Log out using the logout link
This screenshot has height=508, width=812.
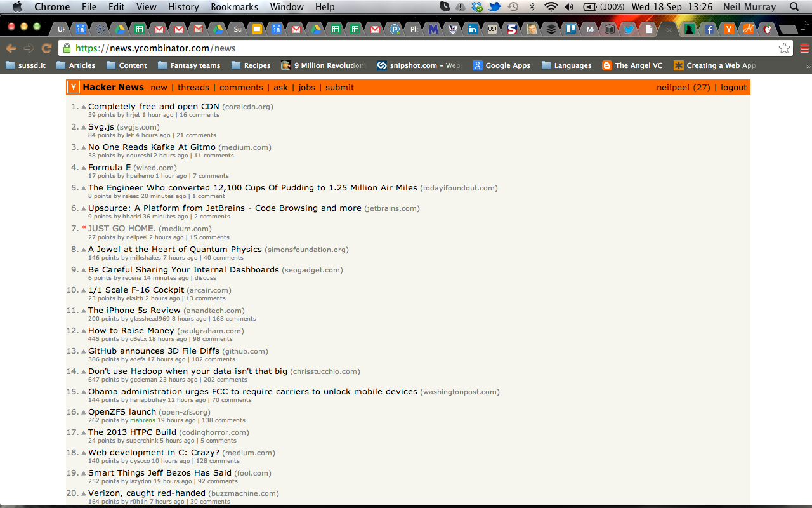[x=734, y=88]
